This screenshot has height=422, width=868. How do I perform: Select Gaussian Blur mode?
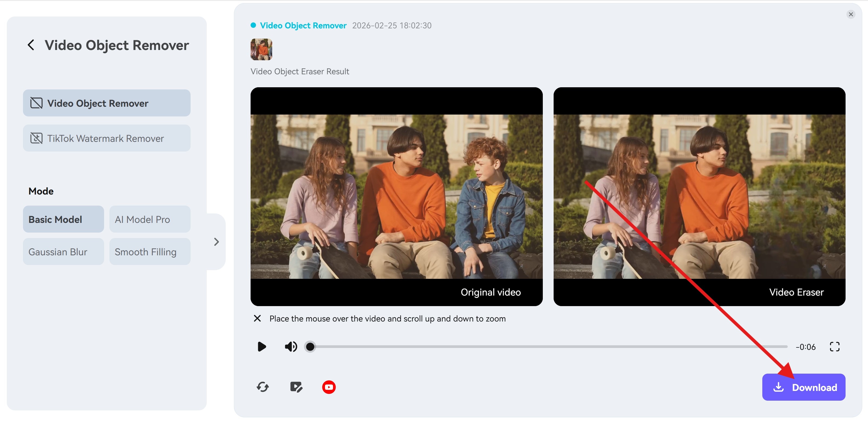[63, 251]
